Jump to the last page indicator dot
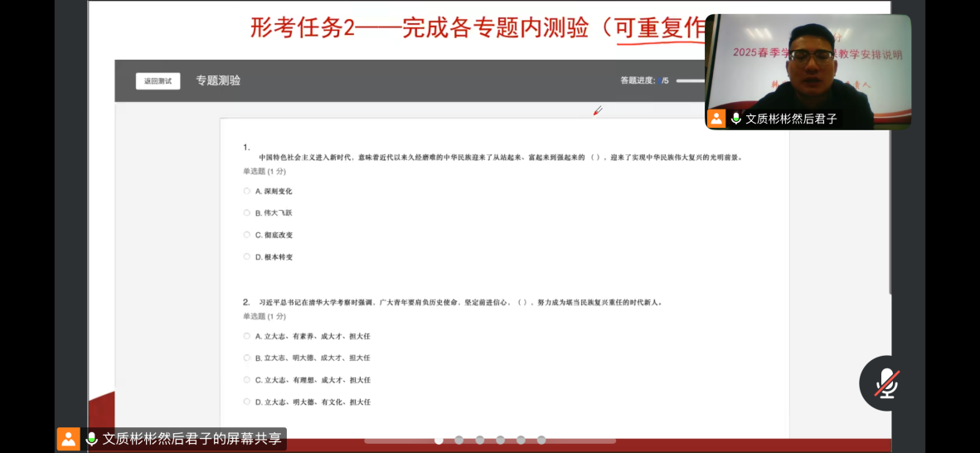The width and height of the screenshot is (980, 453). (541, 440)
